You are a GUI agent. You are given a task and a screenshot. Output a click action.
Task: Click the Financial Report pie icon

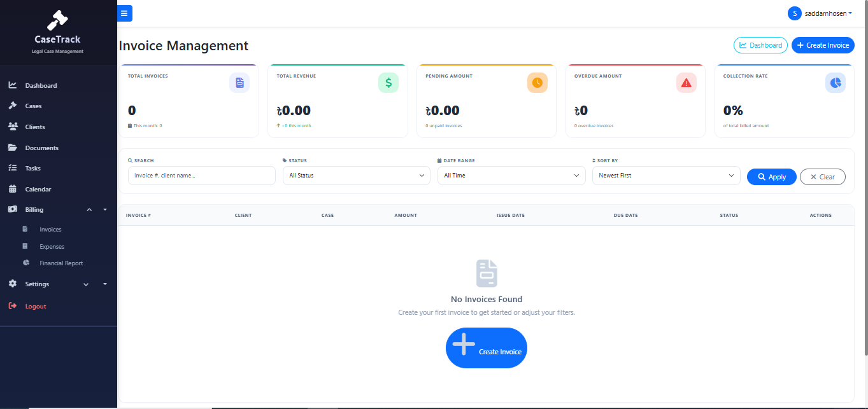coord(26,263)
